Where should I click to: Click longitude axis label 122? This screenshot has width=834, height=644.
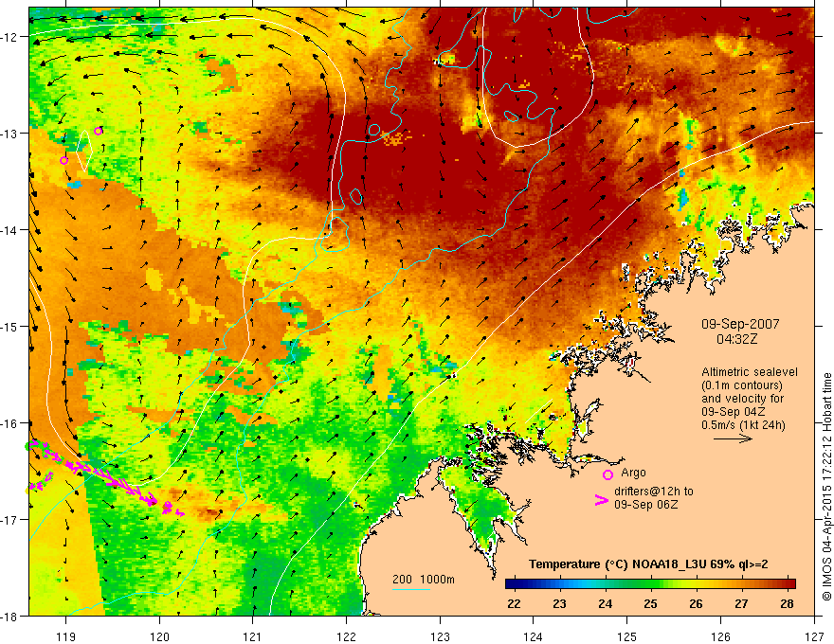pos(346,636)
